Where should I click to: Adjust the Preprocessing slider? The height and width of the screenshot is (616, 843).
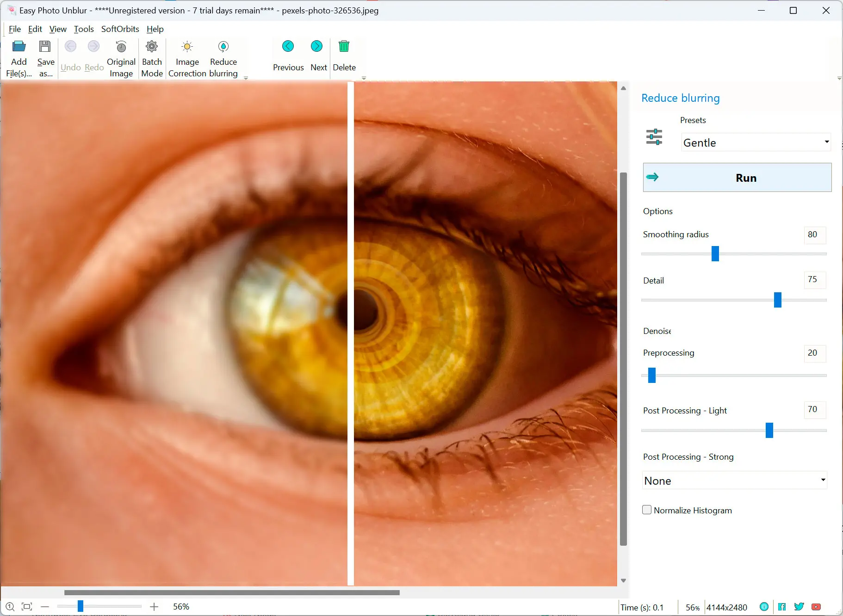pos(652,375)
